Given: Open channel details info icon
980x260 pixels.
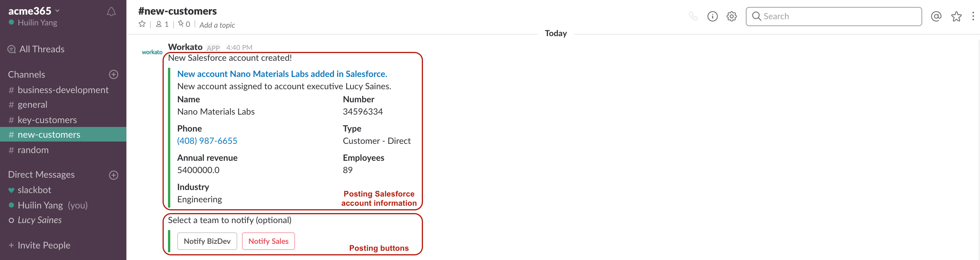Looking at the screenshot, I should pos(713,16).
